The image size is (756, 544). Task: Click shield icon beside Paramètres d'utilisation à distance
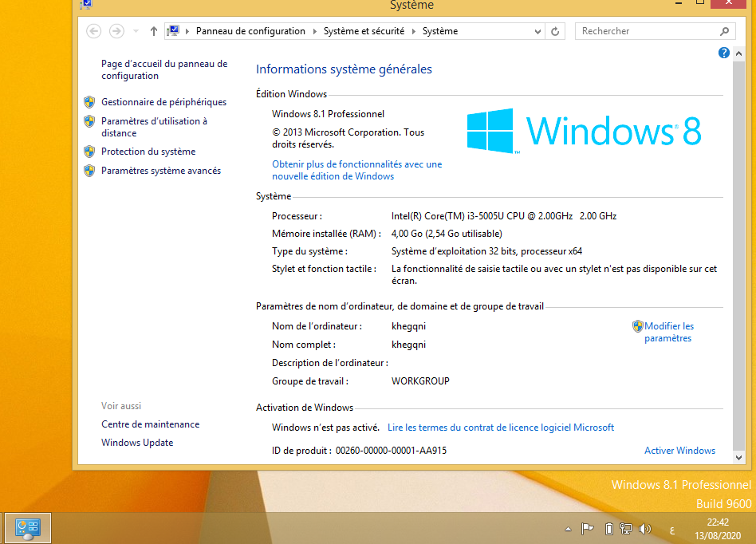click(x=89, y=121)
